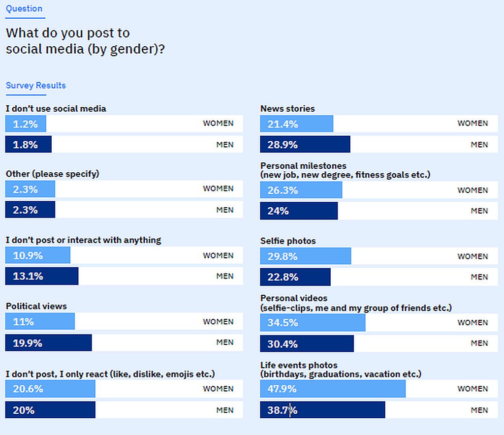Click the 'Other (please specify)' category label
This screenshot has width=504, height=435.
(x=53, y=174)
